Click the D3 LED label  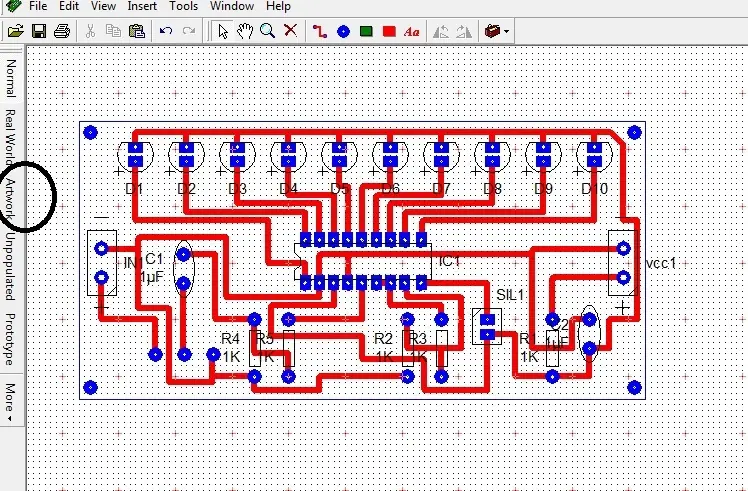pos(237,189)
